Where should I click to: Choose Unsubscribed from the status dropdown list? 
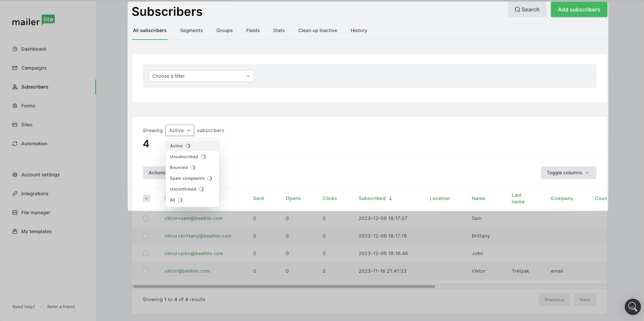click(x=184, y=157)
